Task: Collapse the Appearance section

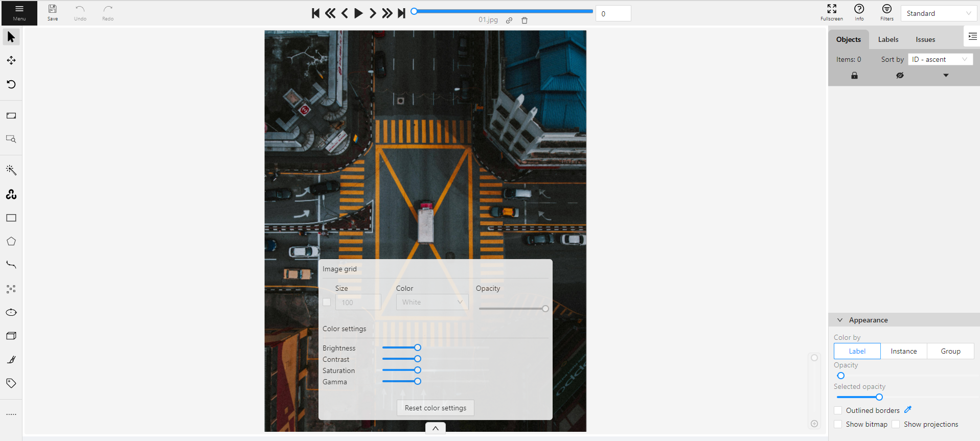Action: [840, 320]
